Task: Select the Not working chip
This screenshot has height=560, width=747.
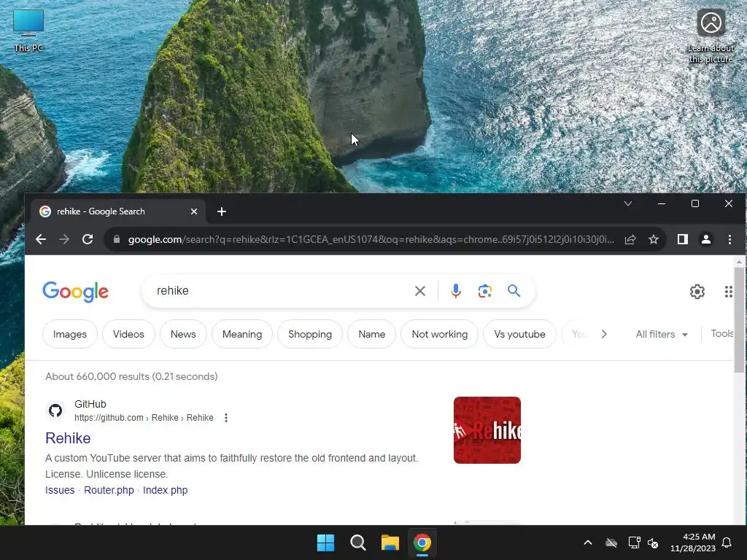Action: 439,334
